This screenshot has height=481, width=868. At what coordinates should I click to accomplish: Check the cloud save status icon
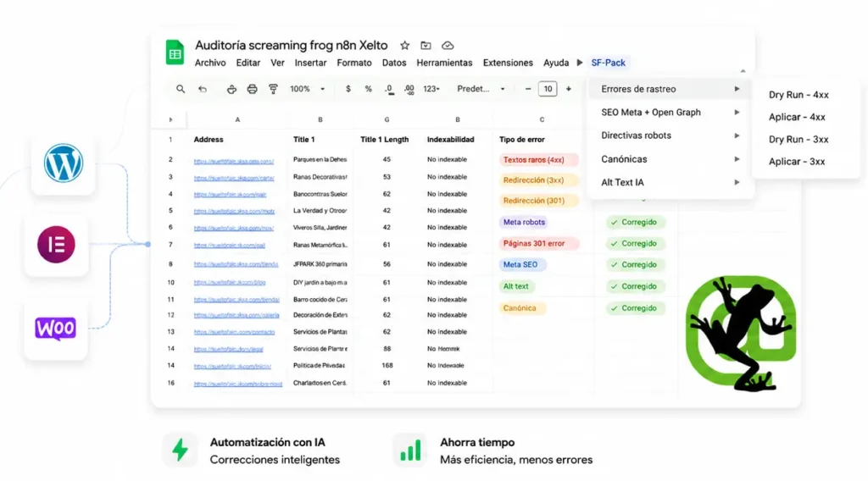pyautogui.click(x=448, y=46)
